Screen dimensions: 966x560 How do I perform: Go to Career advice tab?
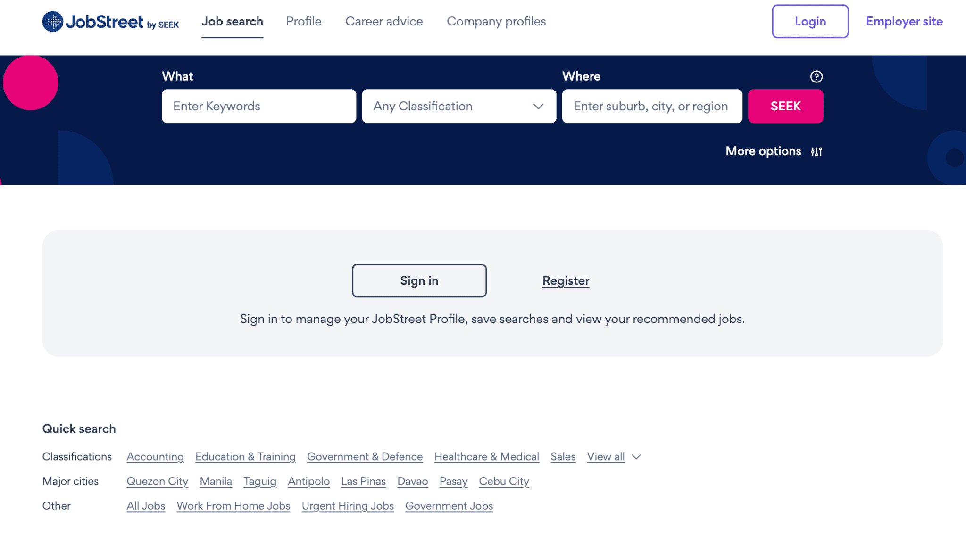(384, 22)
